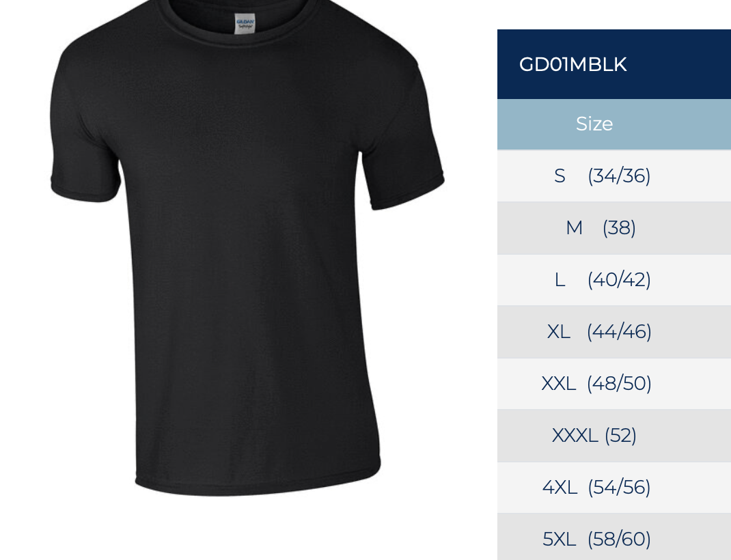The image size is (731, 560).
Task: Select the GD01MBLK product code header
Action: (614, 64)
